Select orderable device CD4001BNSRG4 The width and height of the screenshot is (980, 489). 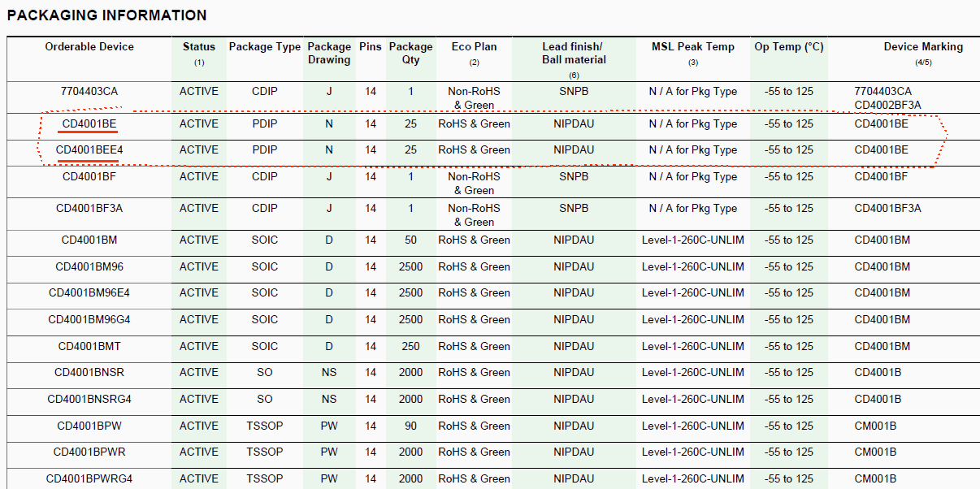(x=89, y=400)
